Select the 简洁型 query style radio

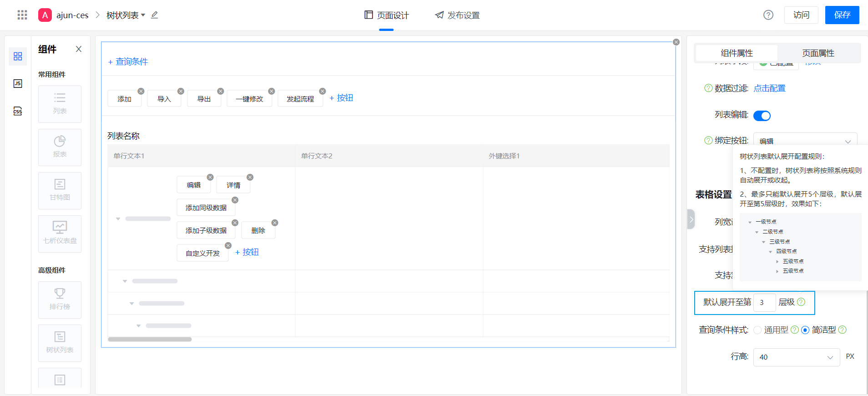[x=805, y=330]
